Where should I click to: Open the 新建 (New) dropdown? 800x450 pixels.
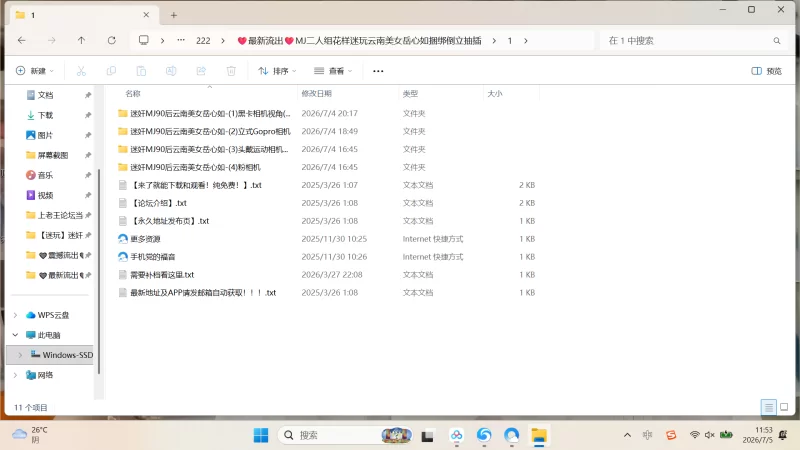[35, 71]
